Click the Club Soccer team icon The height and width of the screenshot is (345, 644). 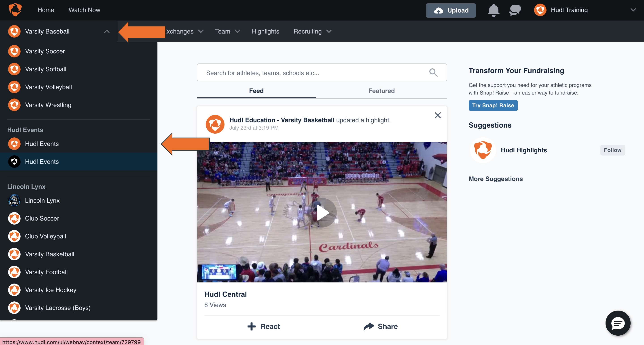pos(14,218)
